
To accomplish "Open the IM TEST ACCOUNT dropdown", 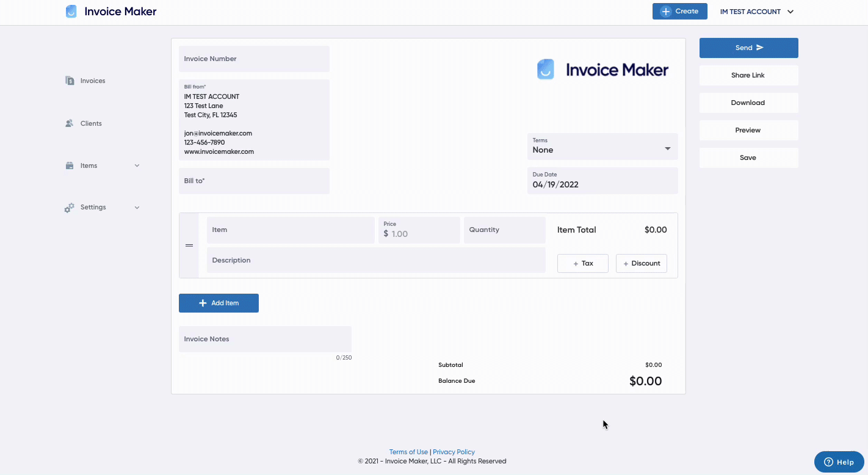I will [x=757, y=12].
